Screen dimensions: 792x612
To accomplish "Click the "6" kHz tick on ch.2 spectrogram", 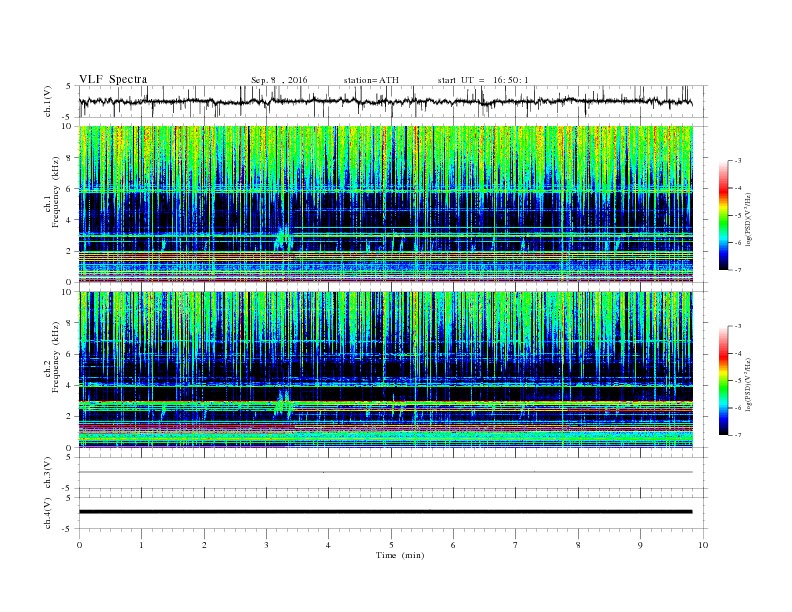I will point(69,354).
